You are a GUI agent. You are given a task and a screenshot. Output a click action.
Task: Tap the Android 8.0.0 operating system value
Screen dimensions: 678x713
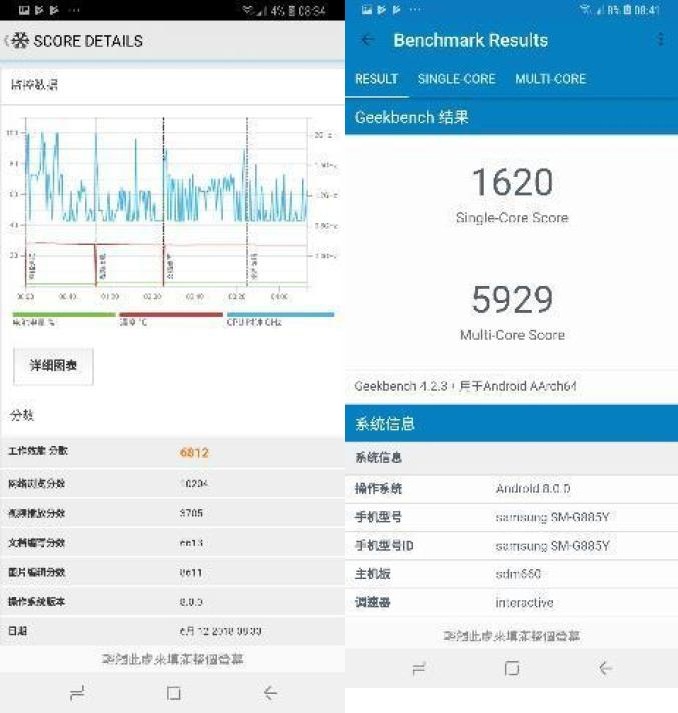click(x=533, y=489)
